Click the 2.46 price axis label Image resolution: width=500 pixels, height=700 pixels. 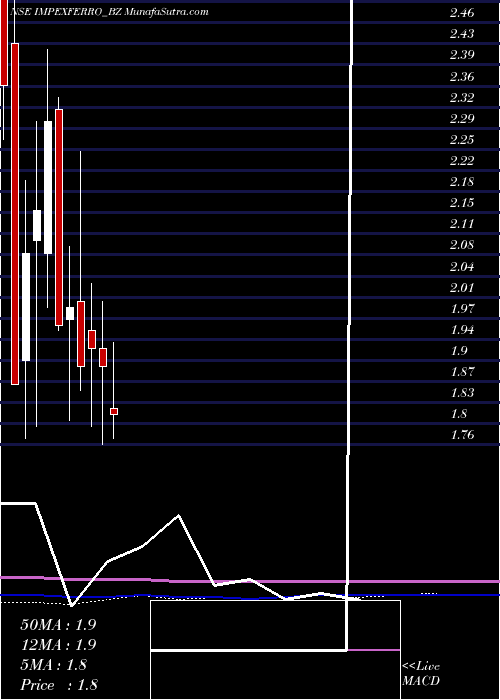(462, 12)
